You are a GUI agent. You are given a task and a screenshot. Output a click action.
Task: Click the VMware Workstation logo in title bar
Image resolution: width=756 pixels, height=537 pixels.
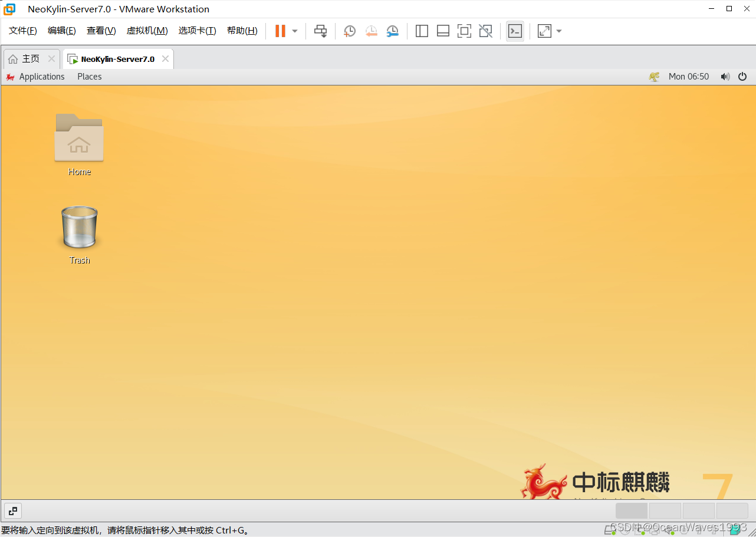tap(9, 9)
